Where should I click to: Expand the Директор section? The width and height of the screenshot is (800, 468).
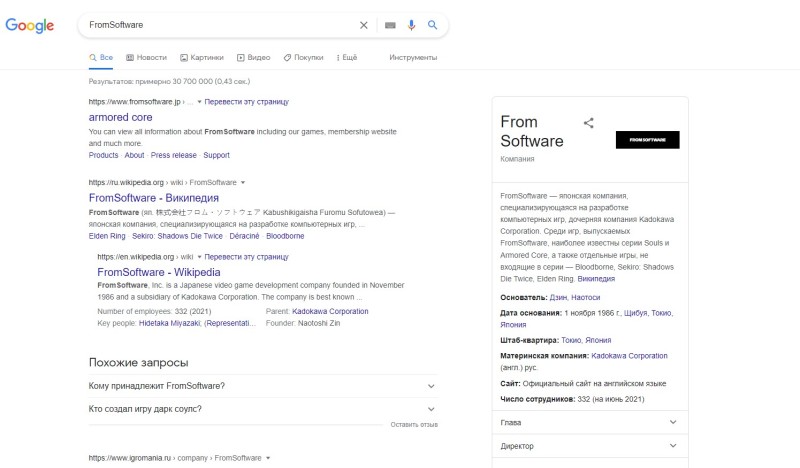coord(590,446)
